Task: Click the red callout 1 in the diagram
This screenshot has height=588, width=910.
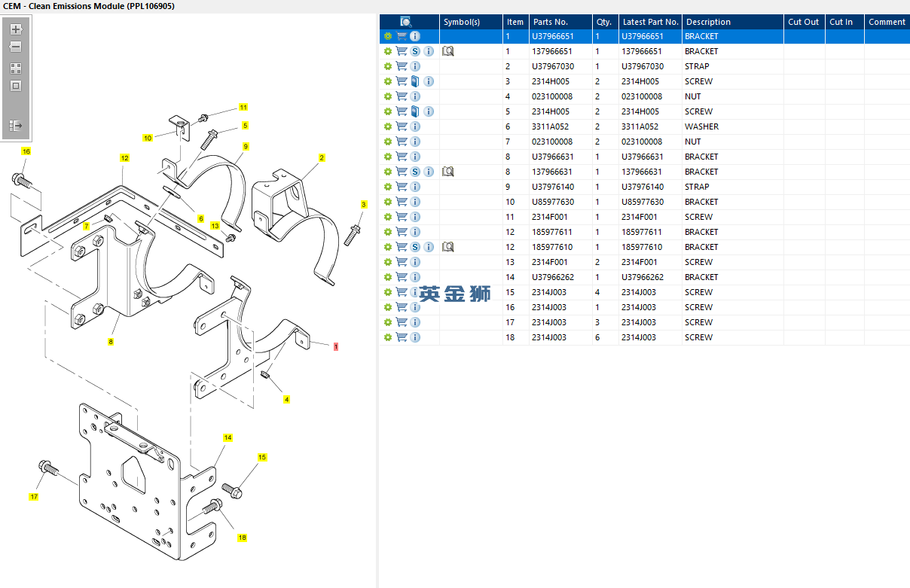Action: [x=335, y=346]
